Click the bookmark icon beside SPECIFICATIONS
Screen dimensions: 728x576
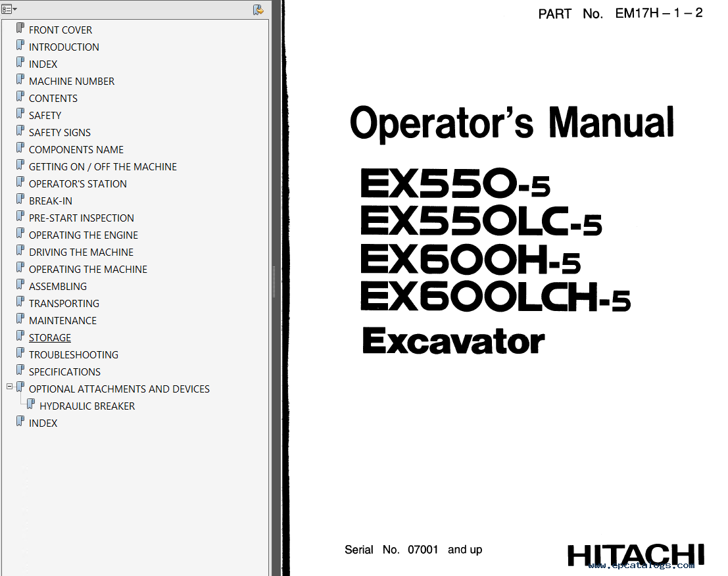20,370
